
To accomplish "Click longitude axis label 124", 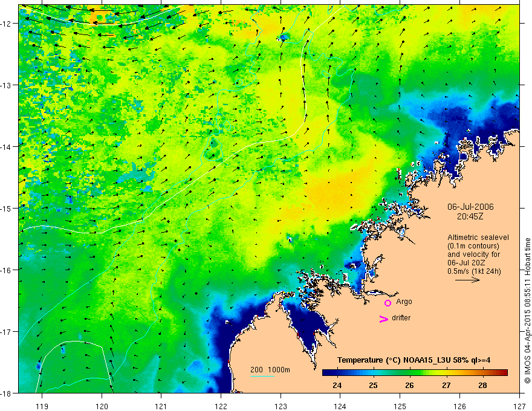I will pyautogui.click(x=340, y=406).
